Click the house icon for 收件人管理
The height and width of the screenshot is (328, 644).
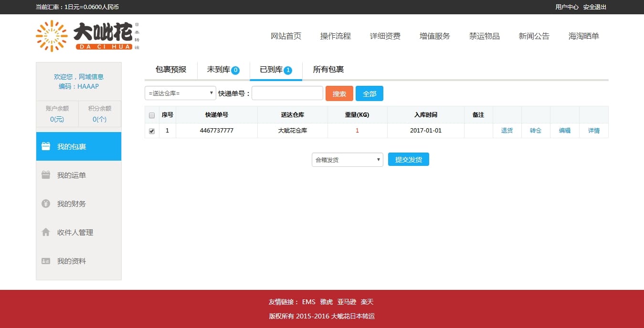coord(46,232)
